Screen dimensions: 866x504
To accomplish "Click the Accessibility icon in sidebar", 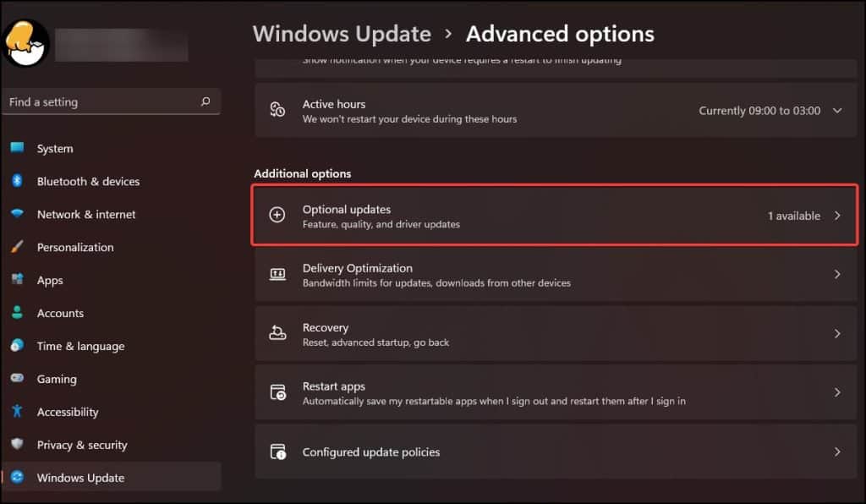I will click(x=19, y=412).
